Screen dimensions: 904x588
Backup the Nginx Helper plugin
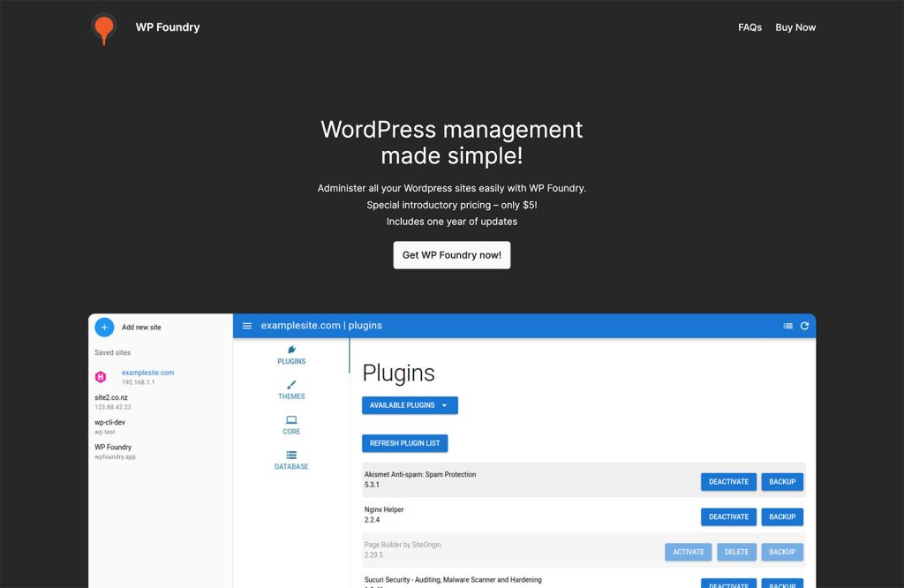tap(782, 517)
